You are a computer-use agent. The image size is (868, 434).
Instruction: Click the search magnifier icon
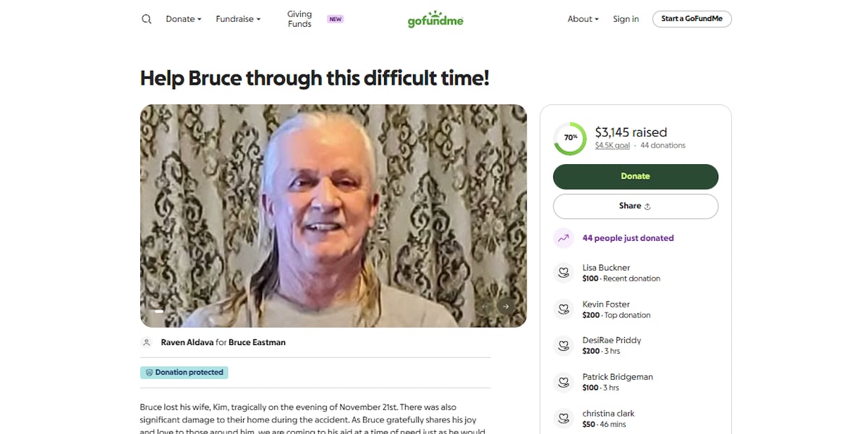point(146,19)
